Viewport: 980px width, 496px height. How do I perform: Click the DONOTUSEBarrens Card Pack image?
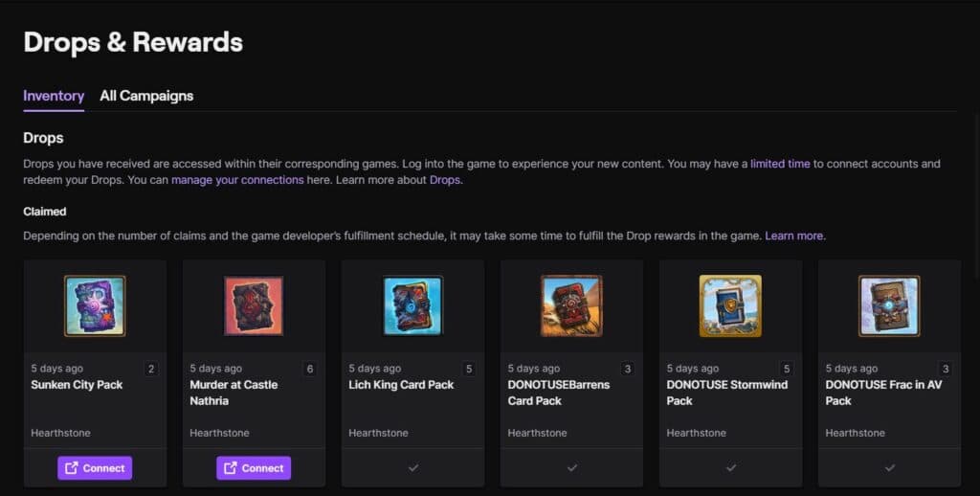tap(571, 305)
